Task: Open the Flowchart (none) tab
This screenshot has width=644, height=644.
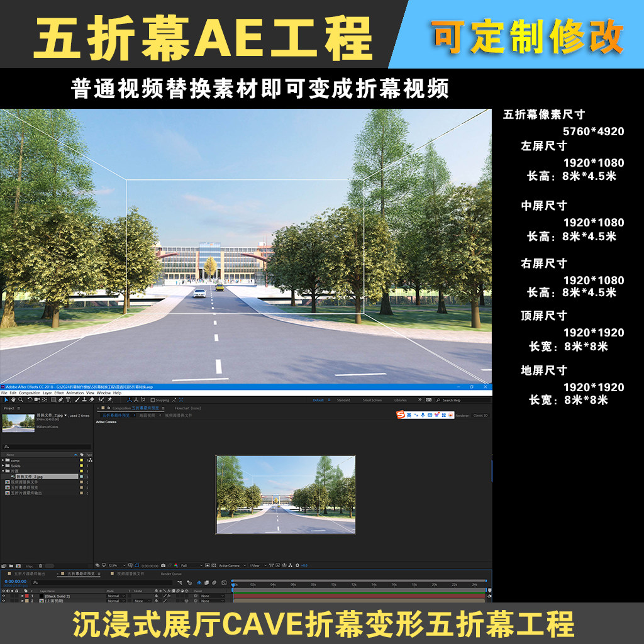Action: [x=187, y=408]
